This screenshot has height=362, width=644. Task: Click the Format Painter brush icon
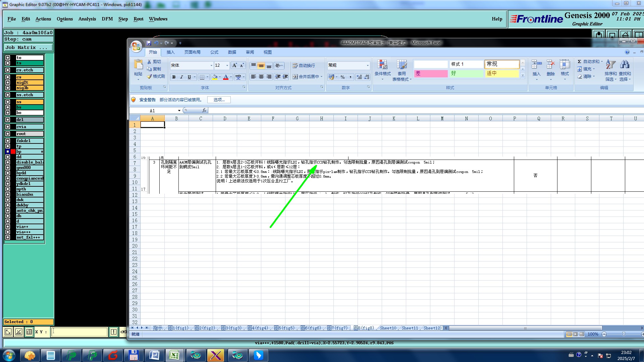click(149, 76)
